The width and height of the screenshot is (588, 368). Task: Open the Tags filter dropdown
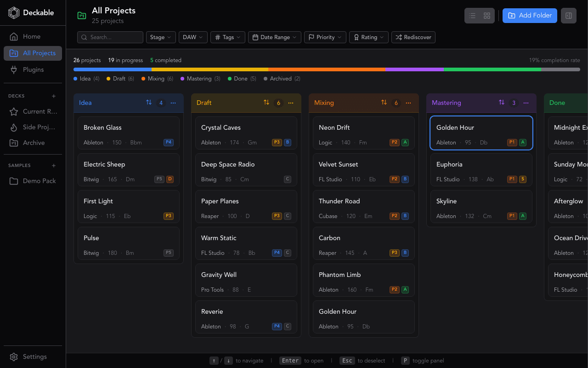[228, 37]
